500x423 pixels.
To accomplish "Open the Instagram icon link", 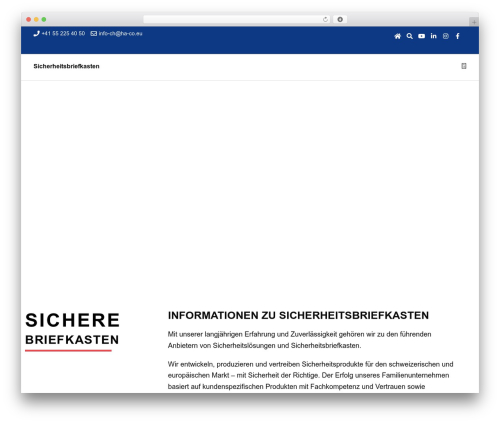I will (x=446, y=36).
